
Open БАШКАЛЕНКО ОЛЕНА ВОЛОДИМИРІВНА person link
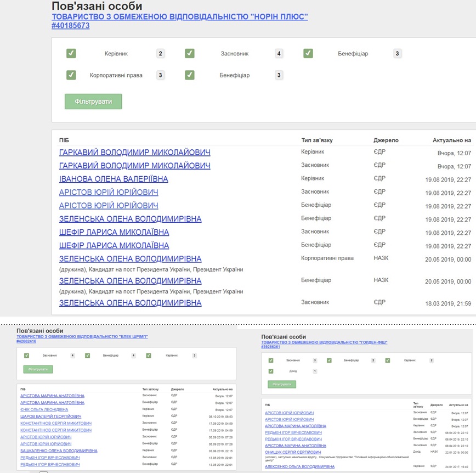tap(59, 451)
